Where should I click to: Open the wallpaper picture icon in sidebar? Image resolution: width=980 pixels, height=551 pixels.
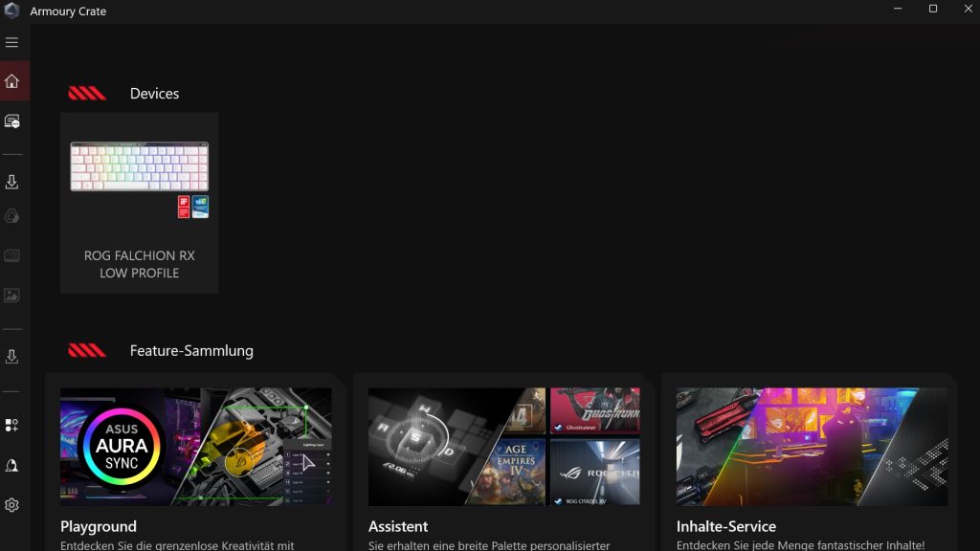(x=11, y=296)
